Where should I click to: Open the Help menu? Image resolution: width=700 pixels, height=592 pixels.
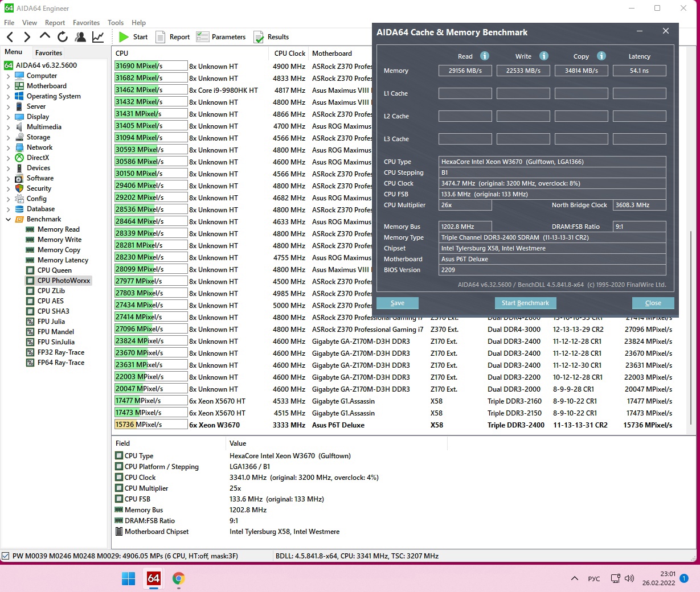coord(139,23)
